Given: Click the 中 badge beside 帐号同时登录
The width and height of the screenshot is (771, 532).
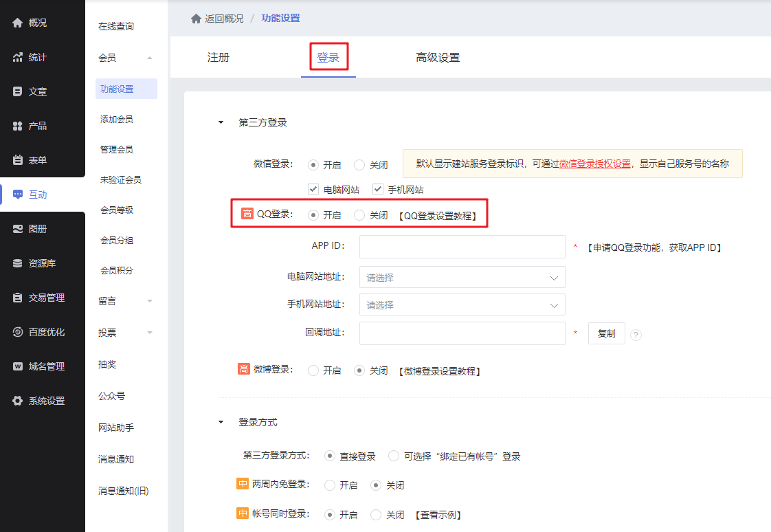Looking at the screenshot, I should point(243,513).
